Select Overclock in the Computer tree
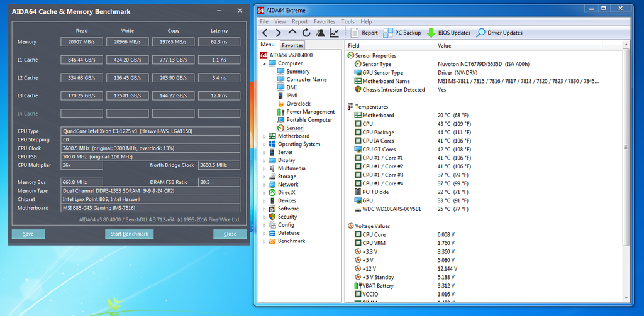Viewport: 644px width, 316px height. click(x=298, y=104)
